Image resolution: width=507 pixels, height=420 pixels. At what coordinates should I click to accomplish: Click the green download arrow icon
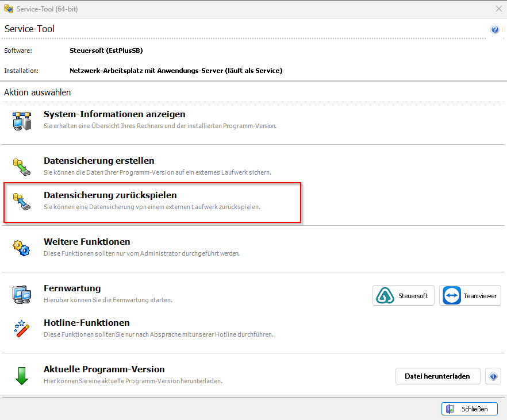21,375
